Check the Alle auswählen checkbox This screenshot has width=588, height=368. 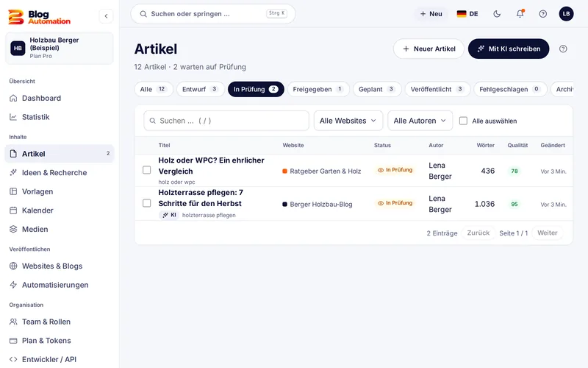(464, 121)
